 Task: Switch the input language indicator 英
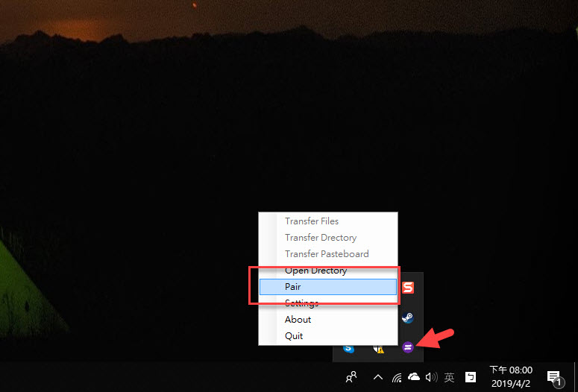tap(450, 377)
